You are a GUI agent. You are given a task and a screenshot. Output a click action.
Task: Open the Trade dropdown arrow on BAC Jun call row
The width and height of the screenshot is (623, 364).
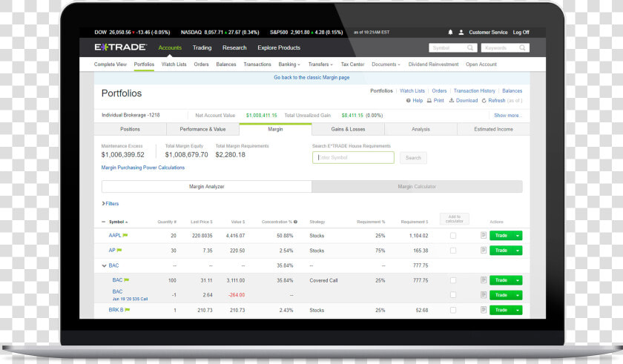(x=518, y=295)
